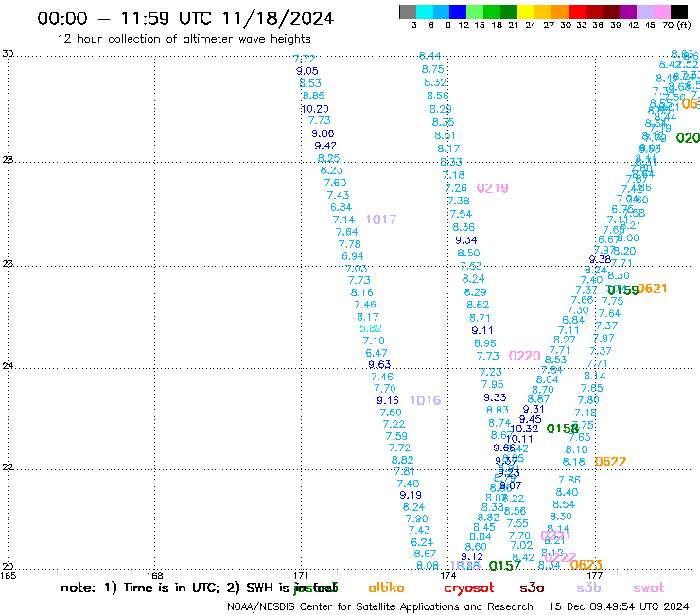Click the '10.20' wave height value

[x=315, y=109]
